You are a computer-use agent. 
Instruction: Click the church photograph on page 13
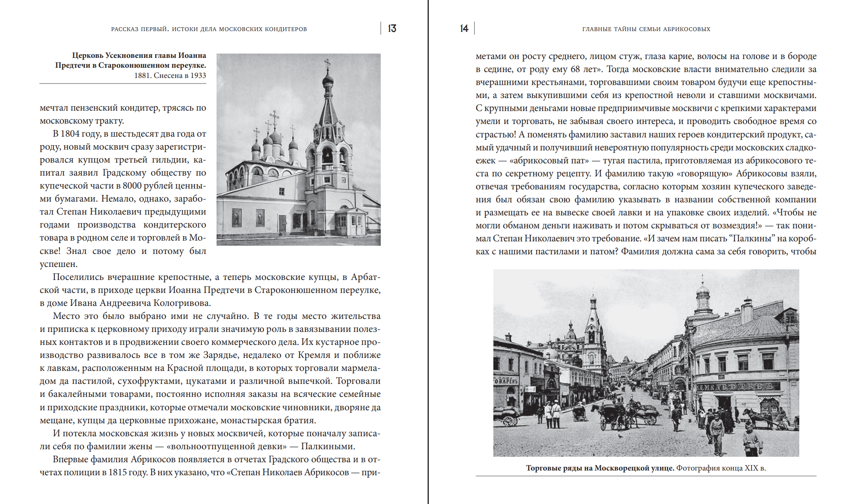click(298, 150)
